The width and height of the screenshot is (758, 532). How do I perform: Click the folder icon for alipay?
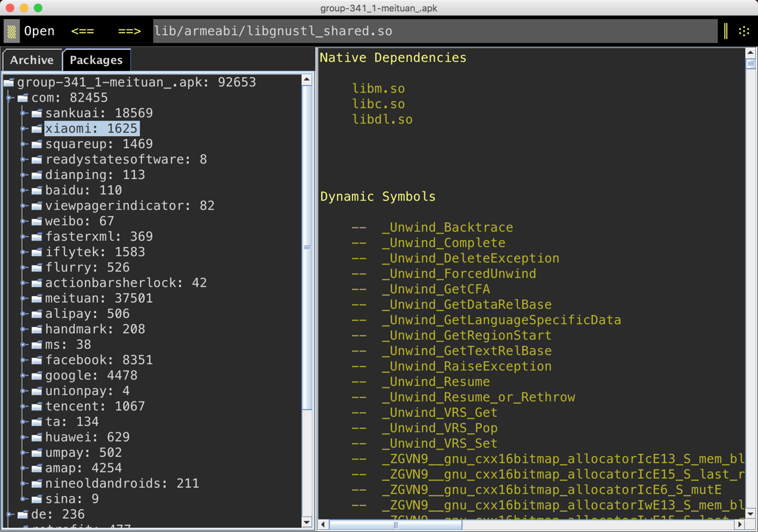coord(37,314)
